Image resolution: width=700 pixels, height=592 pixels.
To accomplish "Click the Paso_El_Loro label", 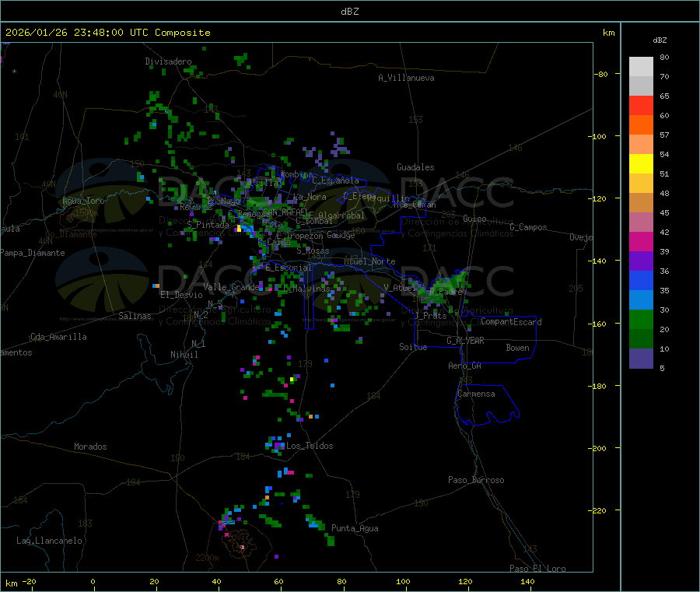I will (537, 569).
